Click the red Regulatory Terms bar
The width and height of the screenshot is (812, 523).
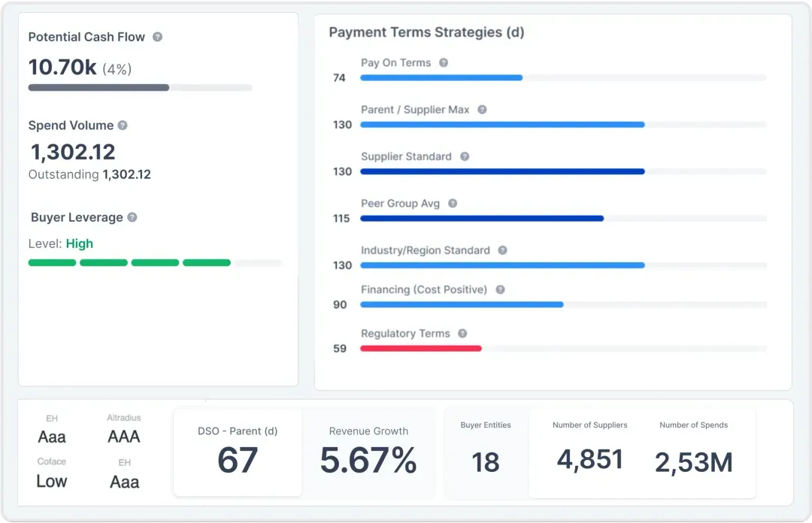tap(420, 349)
